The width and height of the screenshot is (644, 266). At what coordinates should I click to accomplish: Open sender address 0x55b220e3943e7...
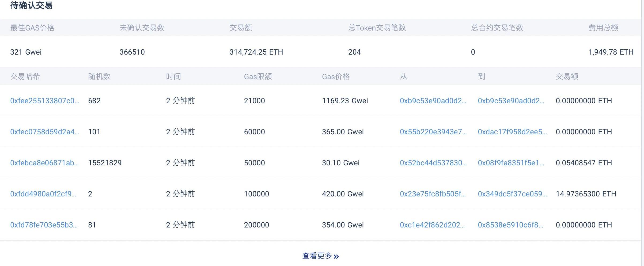(433, 132)
